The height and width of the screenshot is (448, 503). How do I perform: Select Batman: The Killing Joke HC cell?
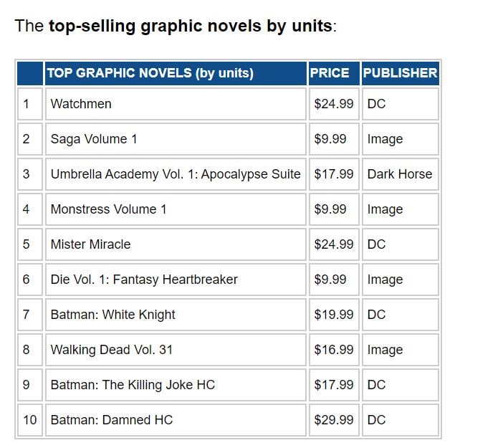[133, 385]
